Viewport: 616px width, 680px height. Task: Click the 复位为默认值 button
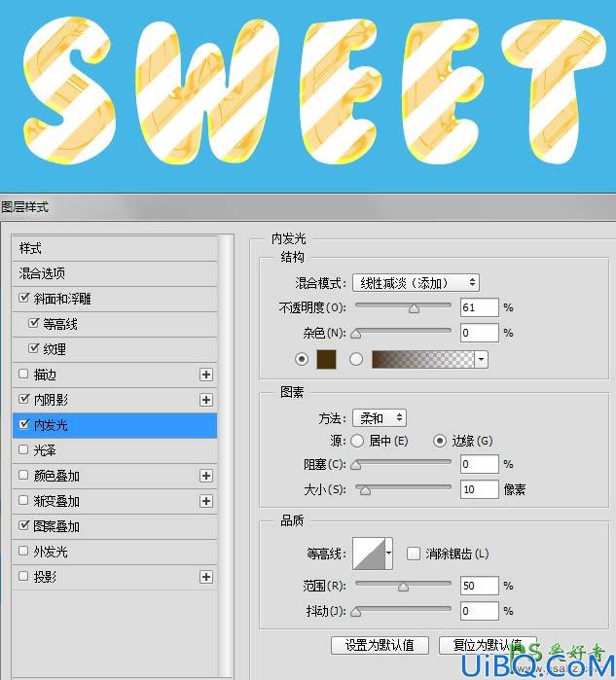[488, 645]
